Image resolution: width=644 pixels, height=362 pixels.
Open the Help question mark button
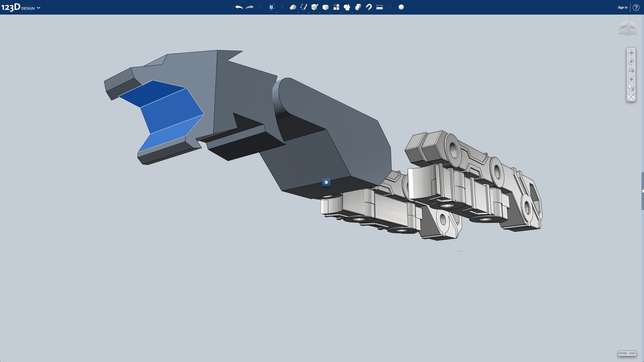point(637,7)
